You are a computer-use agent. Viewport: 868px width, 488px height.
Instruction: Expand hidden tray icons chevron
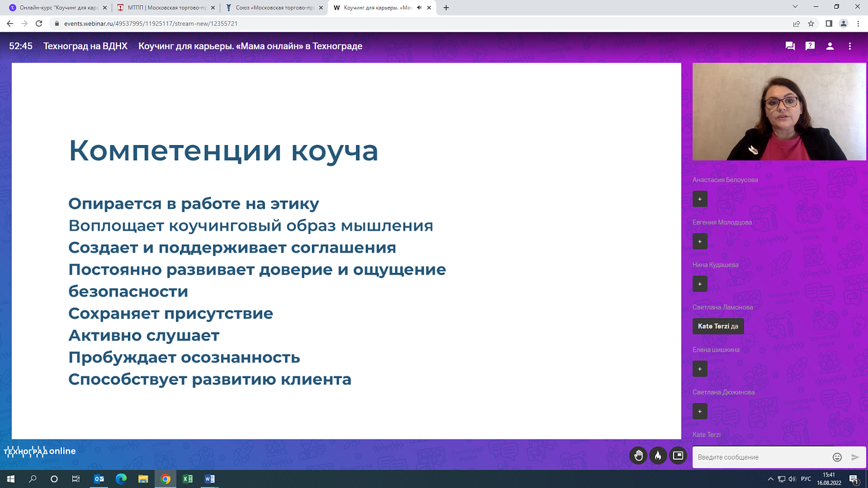772,479
